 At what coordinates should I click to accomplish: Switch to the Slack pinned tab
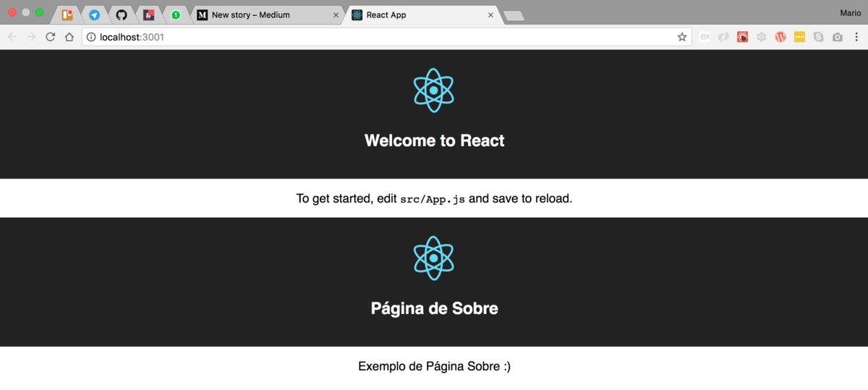tap(149, 14)
